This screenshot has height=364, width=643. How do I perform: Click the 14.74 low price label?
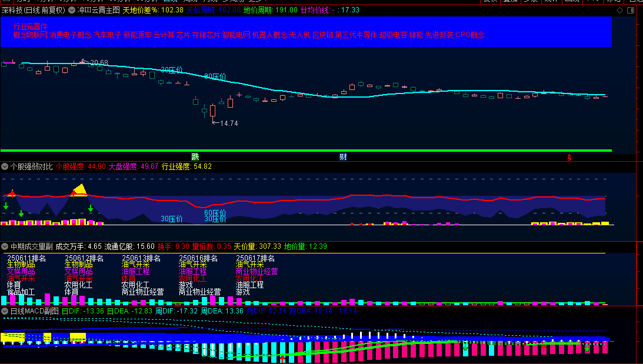[229, 123]
